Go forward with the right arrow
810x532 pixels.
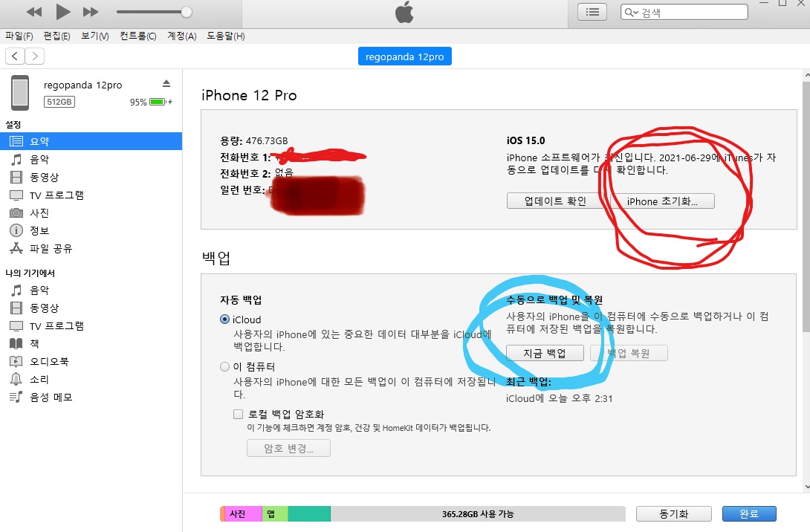tap(35, 56)
